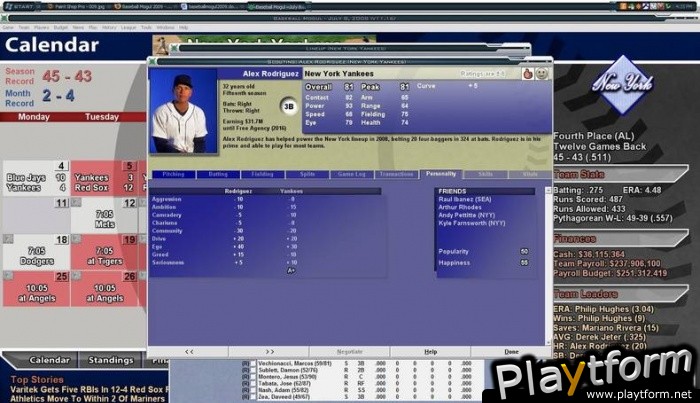Click Alex Rodriguez's player photo
This screenshot has width=700, height=403.
point(183,111)
